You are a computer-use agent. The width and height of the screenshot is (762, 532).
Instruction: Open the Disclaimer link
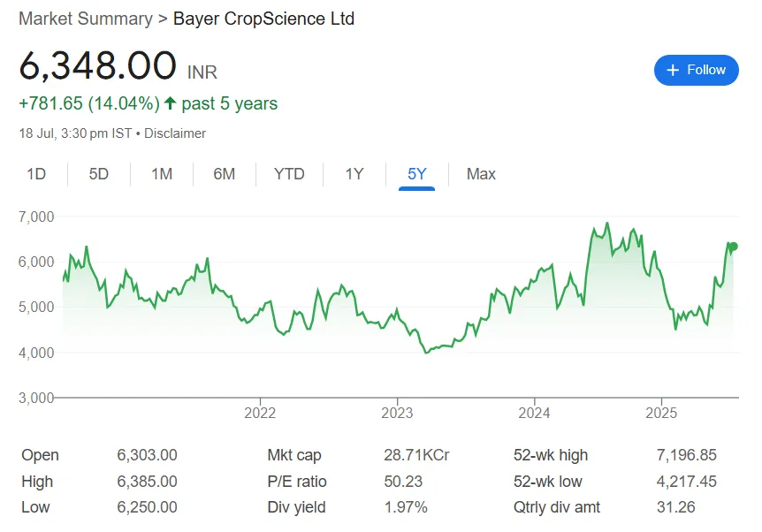(175, 133)
